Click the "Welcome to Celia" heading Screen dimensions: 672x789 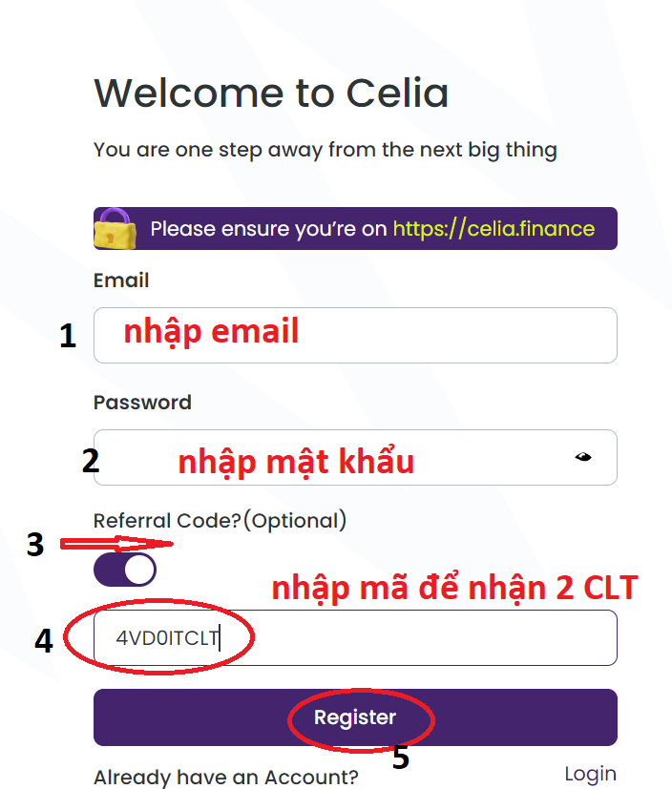click(x=271, y=93)
